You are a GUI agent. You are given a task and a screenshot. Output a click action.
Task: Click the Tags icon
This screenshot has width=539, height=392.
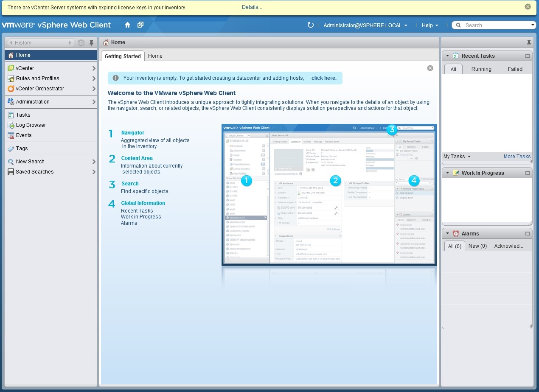11,148
